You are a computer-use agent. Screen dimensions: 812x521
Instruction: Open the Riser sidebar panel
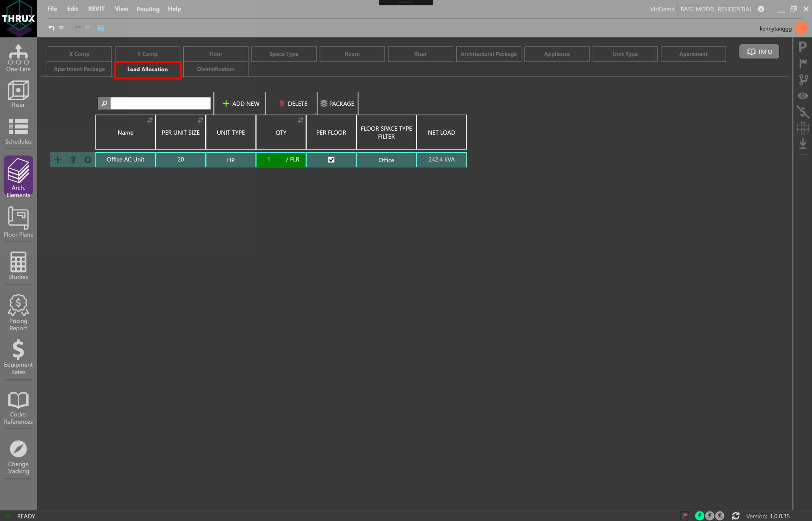[18, 94]
